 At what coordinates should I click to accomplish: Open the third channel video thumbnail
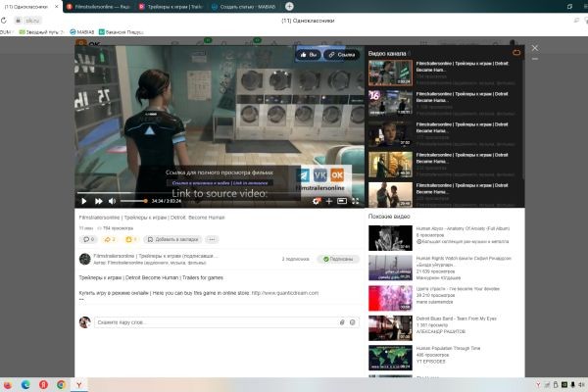click(390, 133)
